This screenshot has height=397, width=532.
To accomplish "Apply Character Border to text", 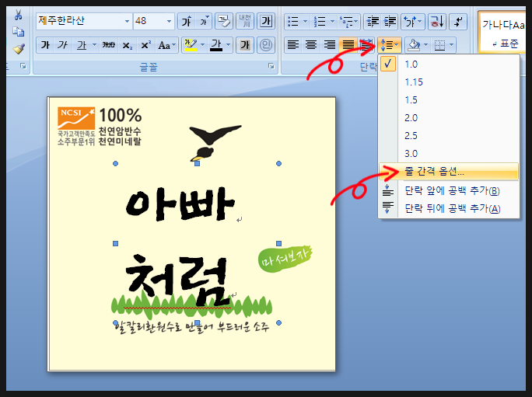I will tap(266, 22).
